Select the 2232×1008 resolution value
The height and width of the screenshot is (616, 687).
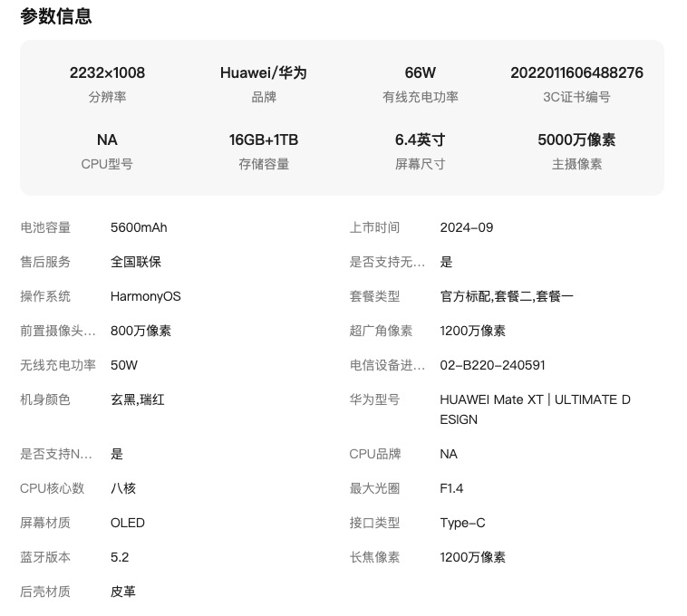click(x=107, y=72)
